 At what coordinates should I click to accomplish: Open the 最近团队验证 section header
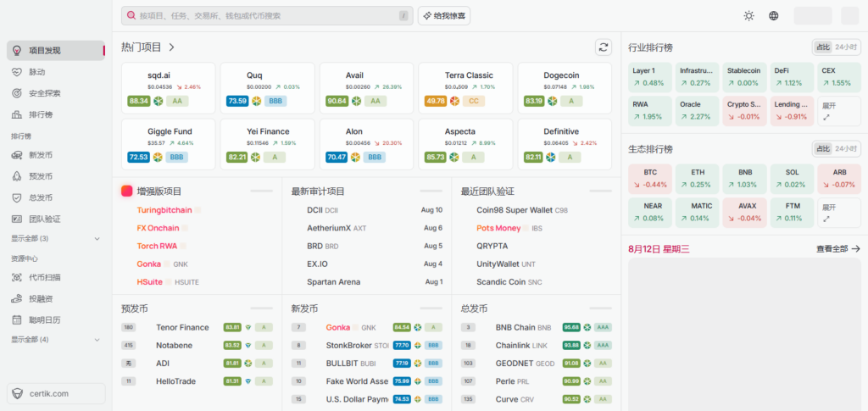(x=487, y=192)
